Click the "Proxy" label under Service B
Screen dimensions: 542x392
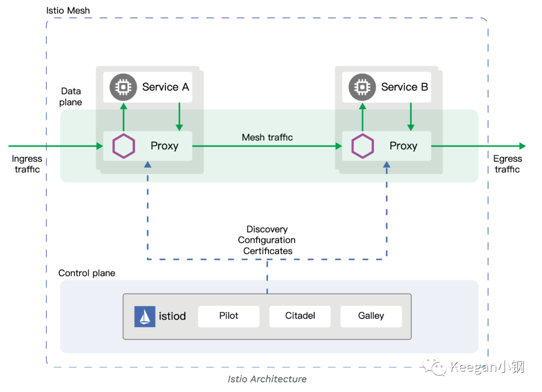403,146
